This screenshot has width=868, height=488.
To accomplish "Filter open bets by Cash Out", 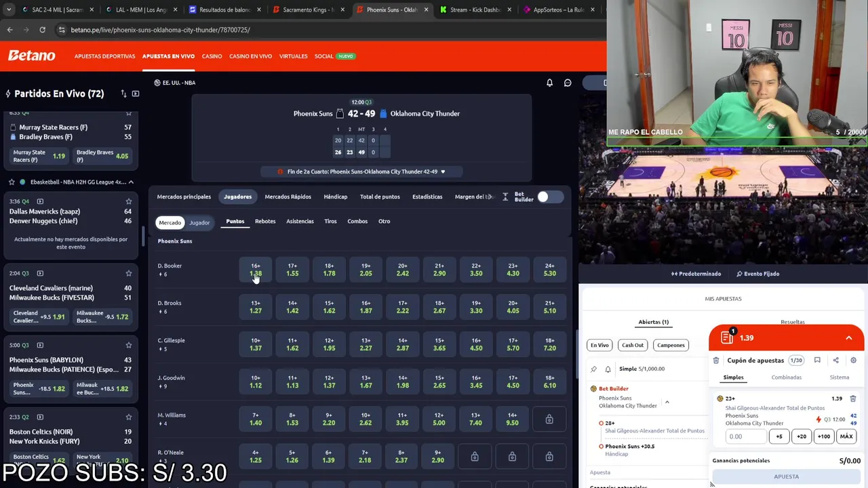I will tap(633, 345).
